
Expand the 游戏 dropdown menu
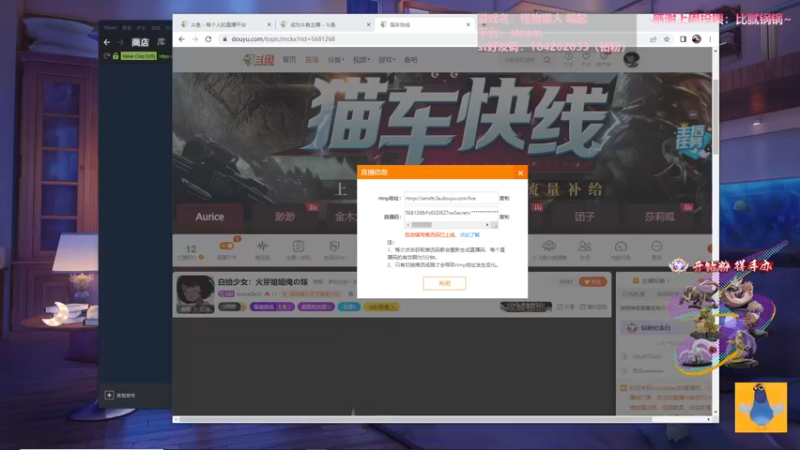386,60
